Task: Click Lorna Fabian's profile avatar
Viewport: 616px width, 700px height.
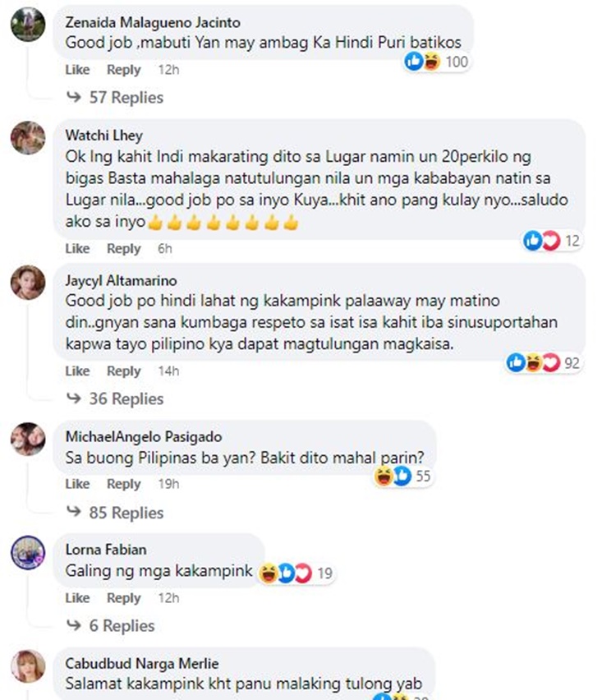Action: click(28, 553)
